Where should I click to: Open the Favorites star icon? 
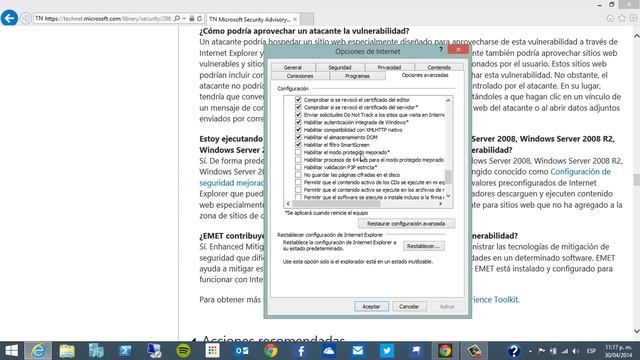click(622, 18)
